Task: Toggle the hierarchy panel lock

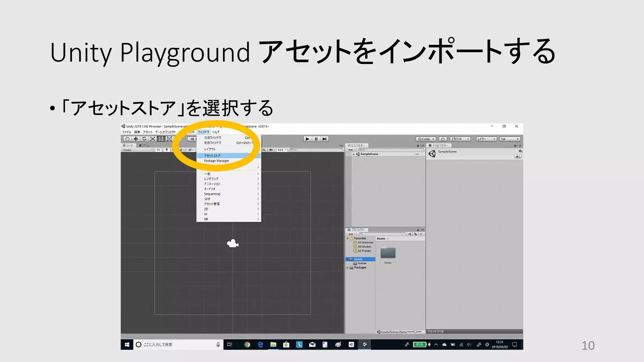Action: pyautogui.click(x=418, y=145)
